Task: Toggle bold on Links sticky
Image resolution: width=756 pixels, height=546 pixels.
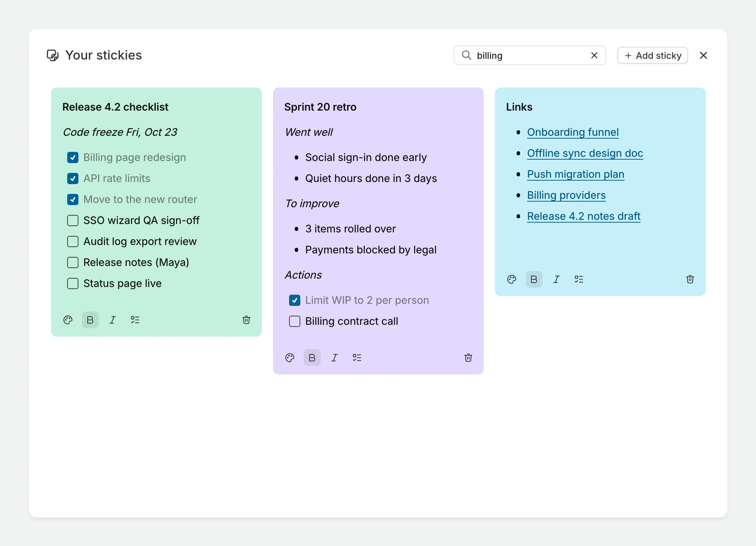Action: (534, 279)
